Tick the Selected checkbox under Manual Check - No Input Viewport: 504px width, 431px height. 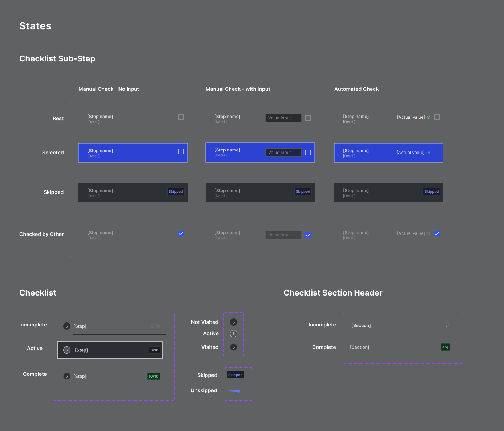[181, 151]
